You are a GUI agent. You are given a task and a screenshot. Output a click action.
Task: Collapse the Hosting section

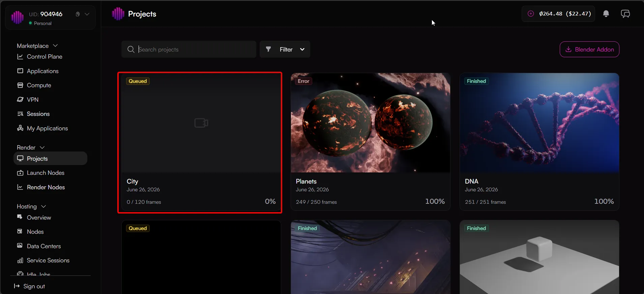coord(43,206)
